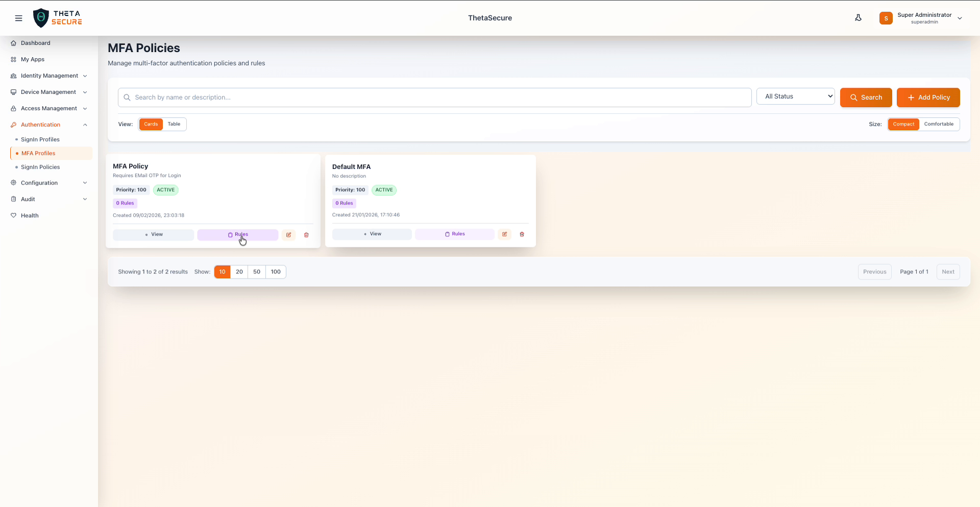Click the Dashboard icon in the sidebar
980x507 pixels.
pyautogui.click(x=14, y=43)
